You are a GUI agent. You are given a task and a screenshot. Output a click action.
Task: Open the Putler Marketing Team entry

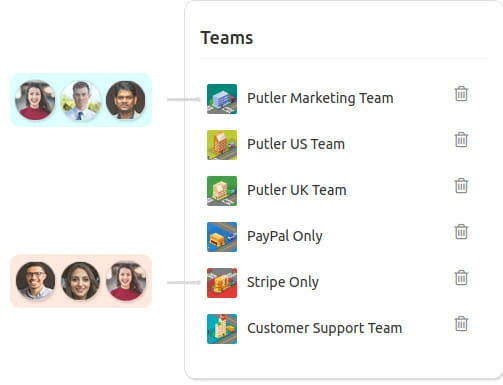320,98
